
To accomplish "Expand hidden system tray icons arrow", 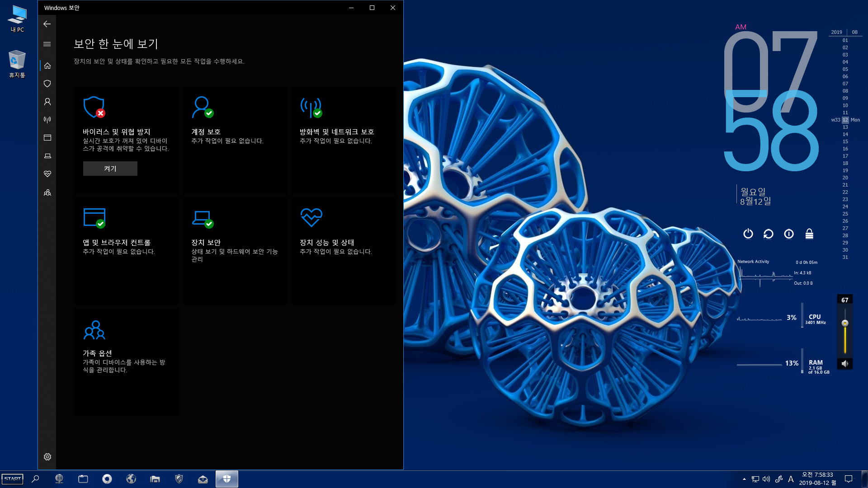I will point(744,479).
